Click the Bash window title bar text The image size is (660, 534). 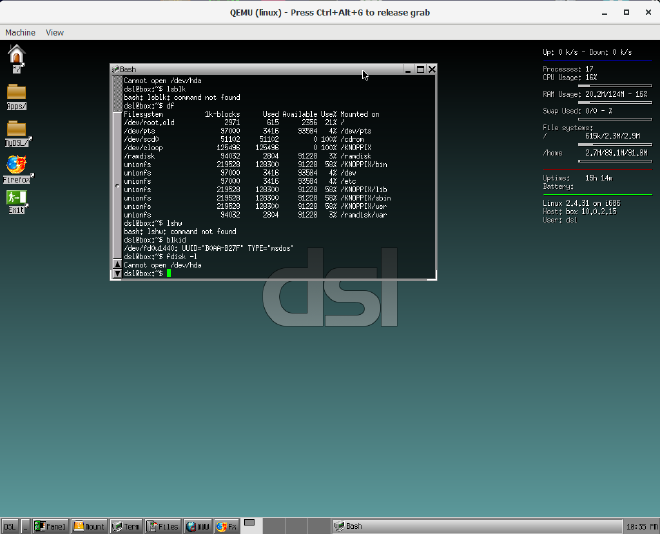(128, 69)
